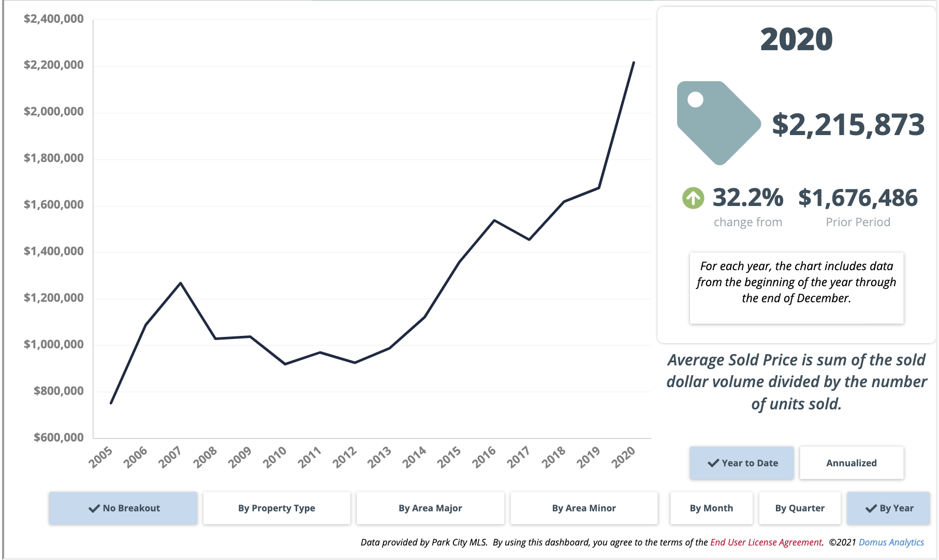Click the 2020 peak point on the chart

coord(634,62)
